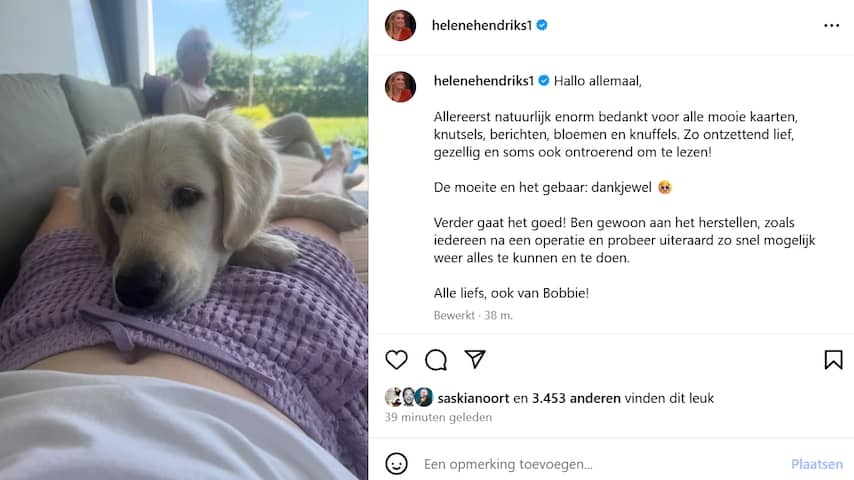Share post with paper plane icon
Image resolution: width=854 pixels, height=480 pixels.
[x=475, y=359]
